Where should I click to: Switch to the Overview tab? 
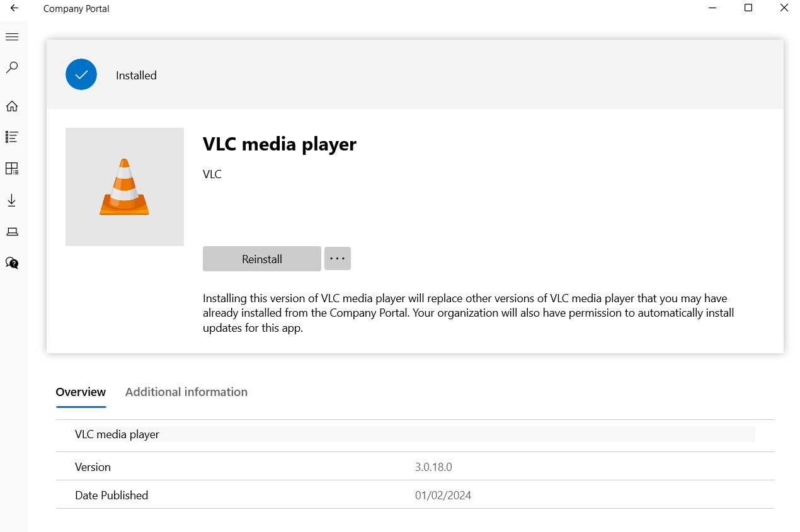81,392
